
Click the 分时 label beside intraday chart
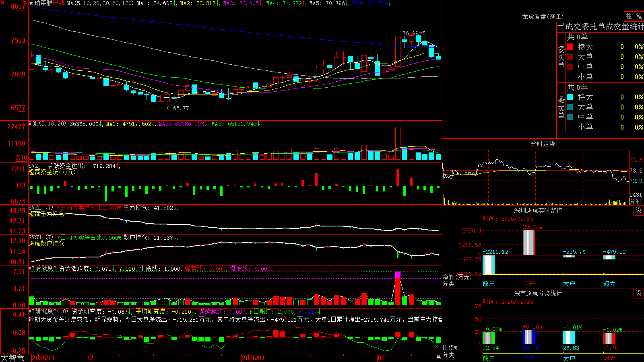pos(636,201)
